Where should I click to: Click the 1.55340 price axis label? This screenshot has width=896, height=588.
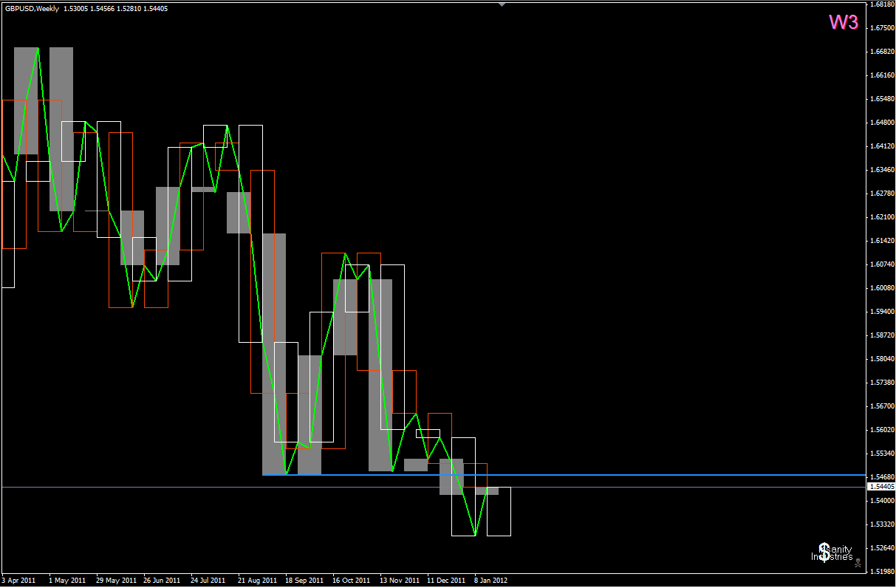pos(882,454)
